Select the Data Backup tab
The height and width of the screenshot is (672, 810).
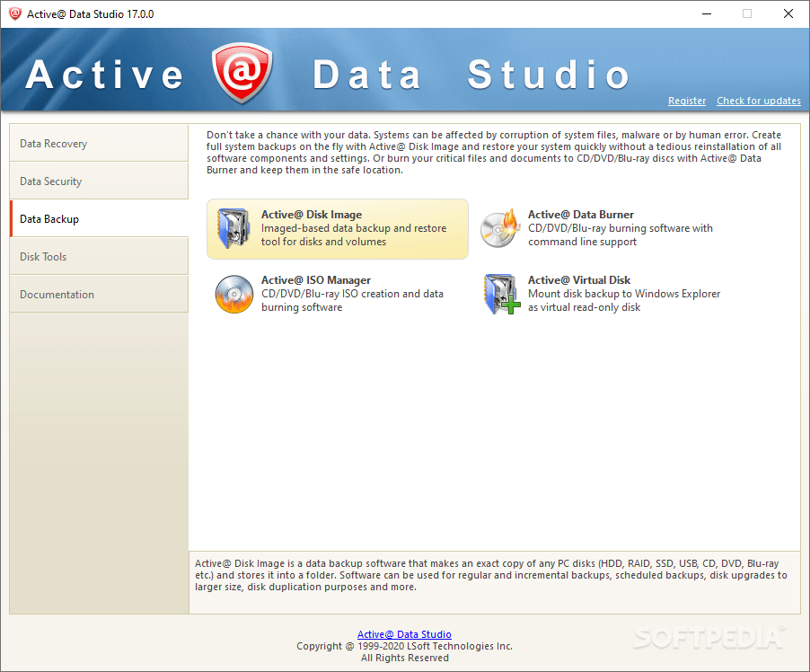click(99, 218)
